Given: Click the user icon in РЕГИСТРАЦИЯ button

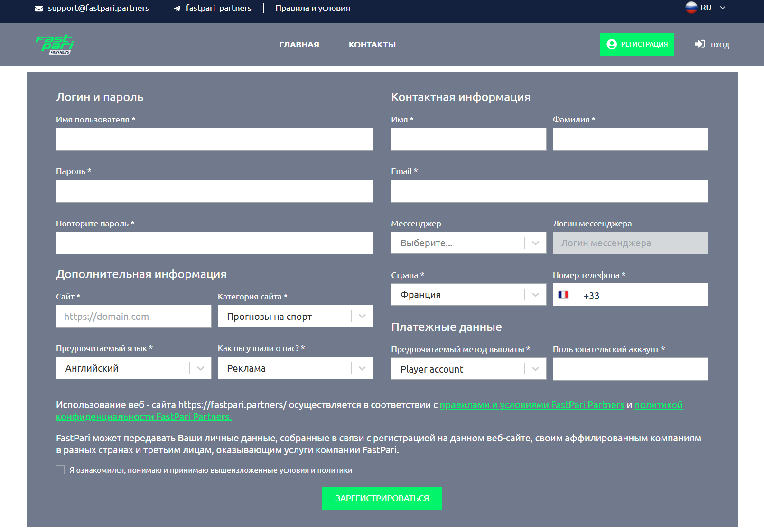Looking at the screenshot, I should point(612,44).
